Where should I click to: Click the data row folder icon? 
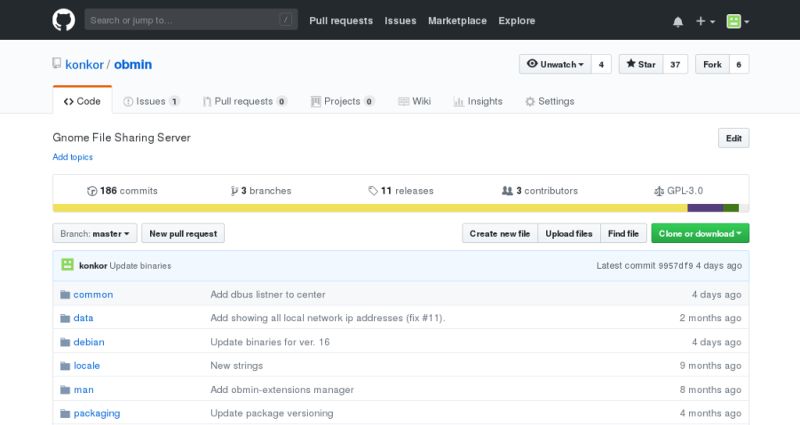pyautogui.click(x=65, y=318)
